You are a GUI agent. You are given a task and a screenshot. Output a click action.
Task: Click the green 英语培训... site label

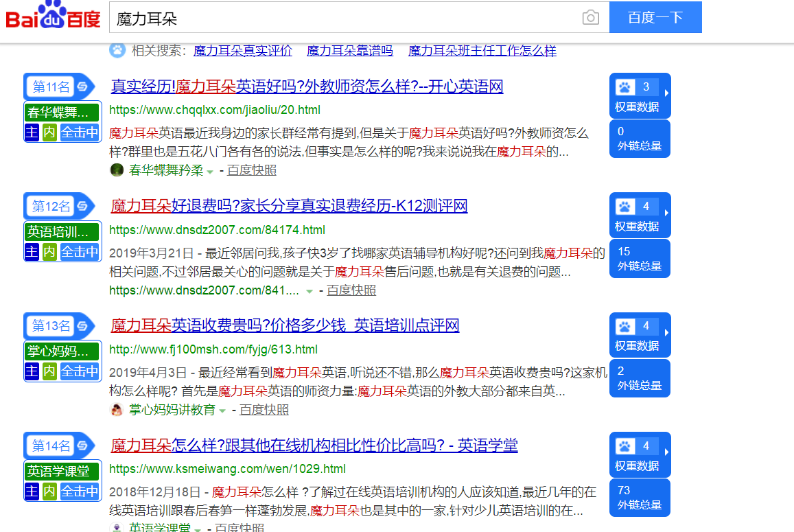(62, 231)
